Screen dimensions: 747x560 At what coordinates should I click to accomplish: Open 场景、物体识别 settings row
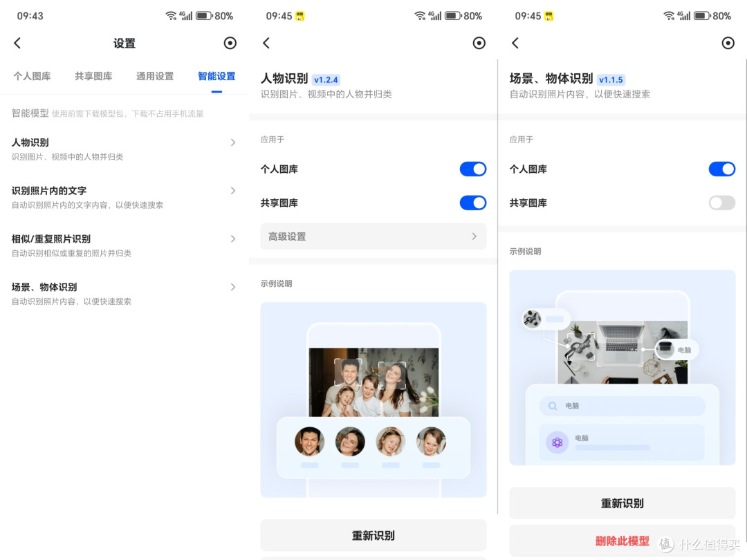[x=124, y=293]
